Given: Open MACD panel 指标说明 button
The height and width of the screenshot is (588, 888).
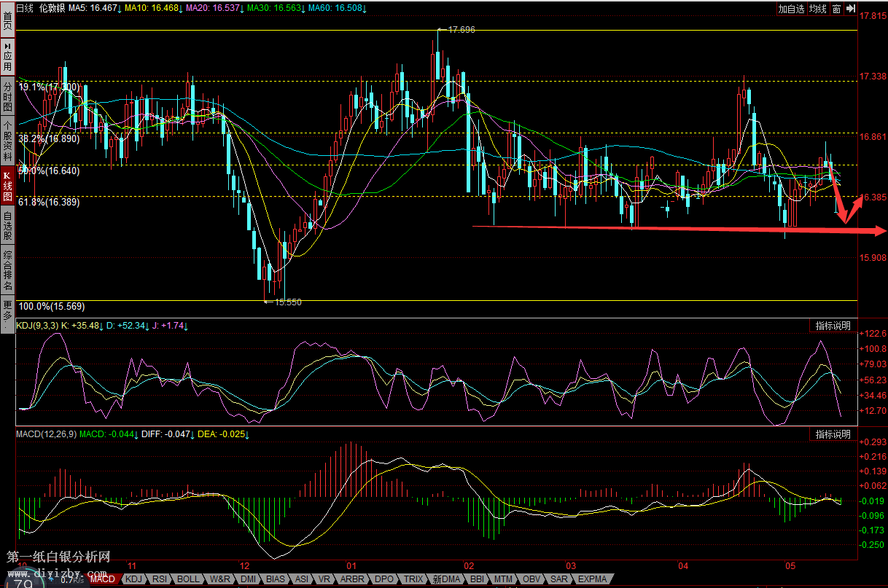Looking at the screenshot, I should coord(833,434).
